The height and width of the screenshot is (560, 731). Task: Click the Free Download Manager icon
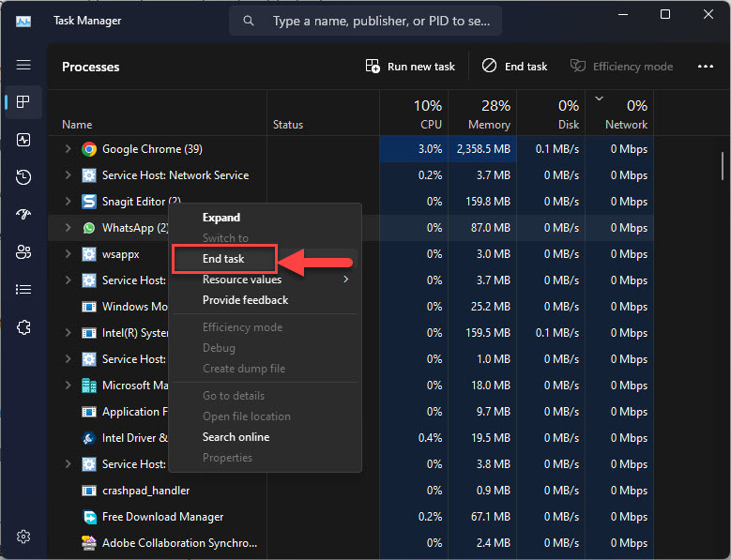[89, 517]
